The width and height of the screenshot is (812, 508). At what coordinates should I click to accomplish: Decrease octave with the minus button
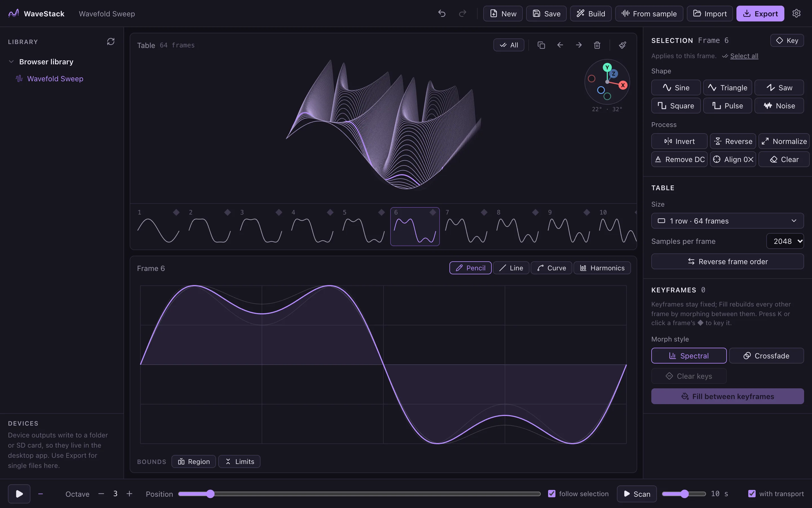[x=101, y=494]
